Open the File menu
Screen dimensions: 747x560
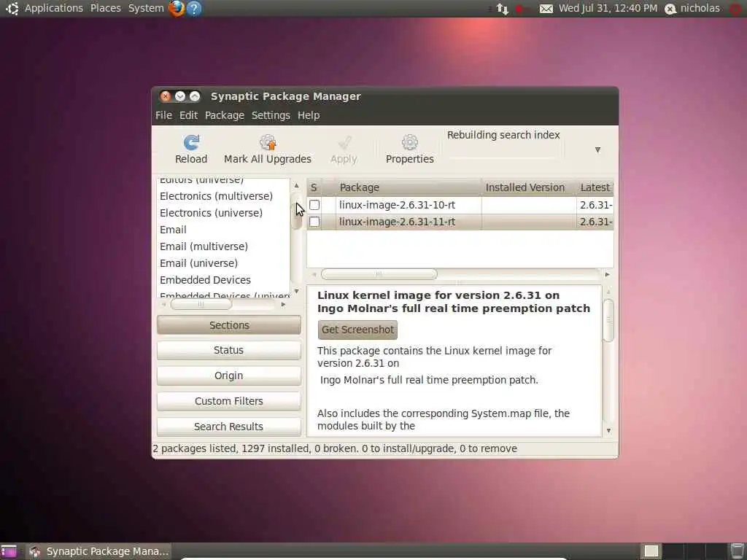(x=163, y=115)
